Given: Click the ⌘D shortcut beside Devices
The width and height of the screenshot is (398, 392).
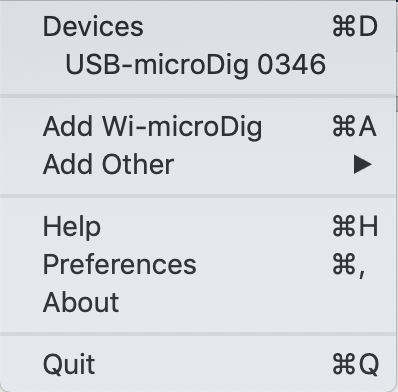Looking at the screenshot, I should 355,27.
